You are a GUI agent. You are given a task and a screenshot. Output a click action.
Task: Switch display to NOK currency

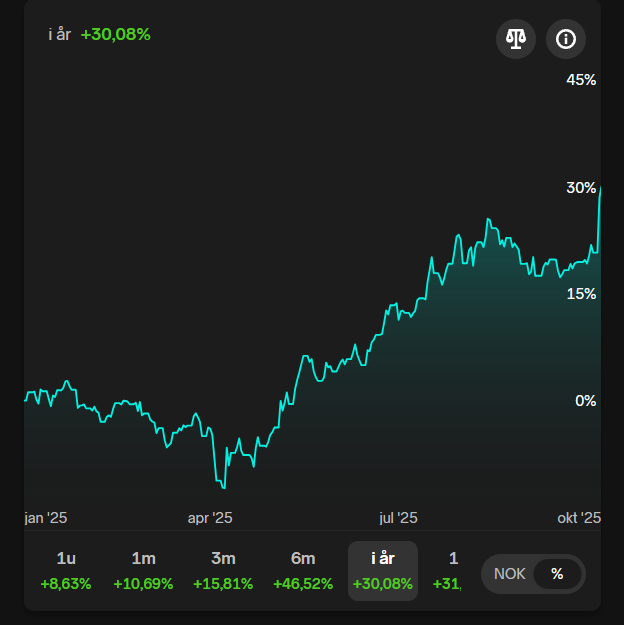pos(510,574)
